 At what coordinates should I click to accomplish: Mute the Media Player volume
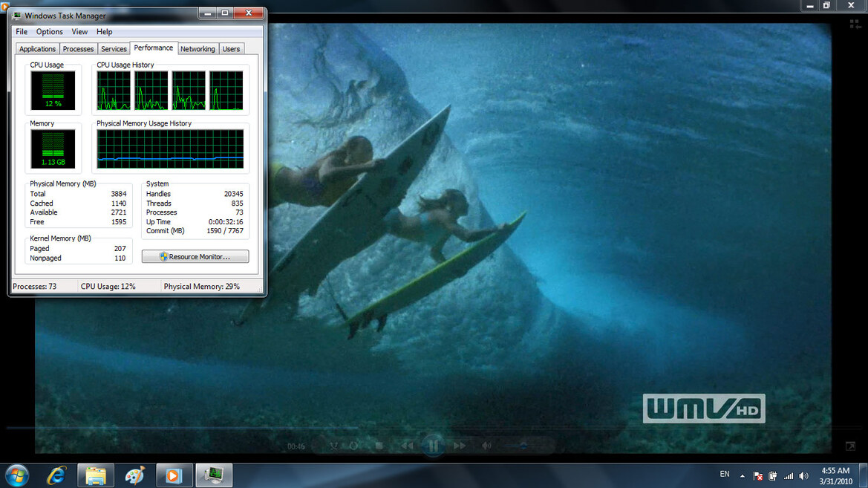point(486,446)
